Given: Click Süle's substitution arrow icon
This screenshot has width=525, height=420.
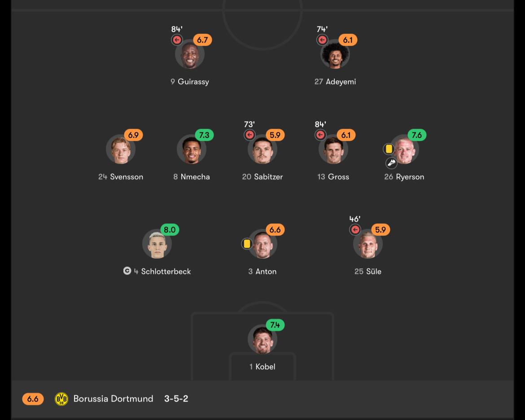Looking at the screenshot, I should pos(355,230).
